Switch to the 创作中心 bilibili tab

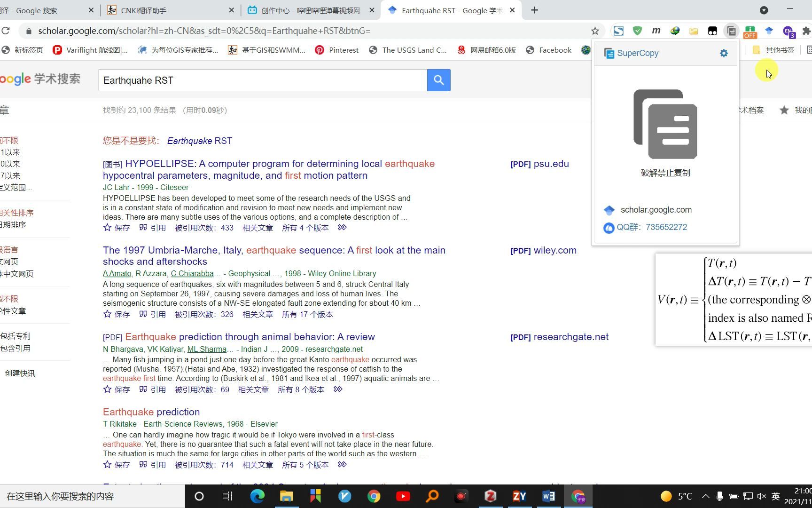(311, 10)
